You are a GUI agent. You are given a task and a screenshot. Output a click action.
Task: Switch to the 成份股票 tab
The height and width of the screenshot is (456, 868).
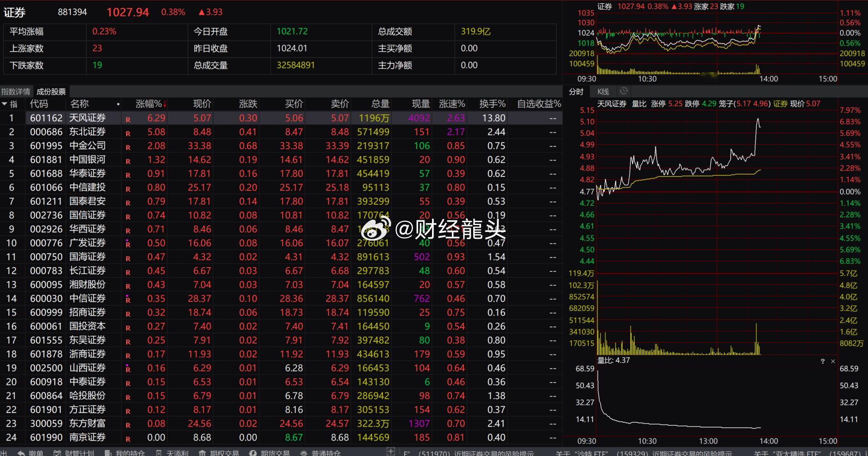tap(51, 92)
